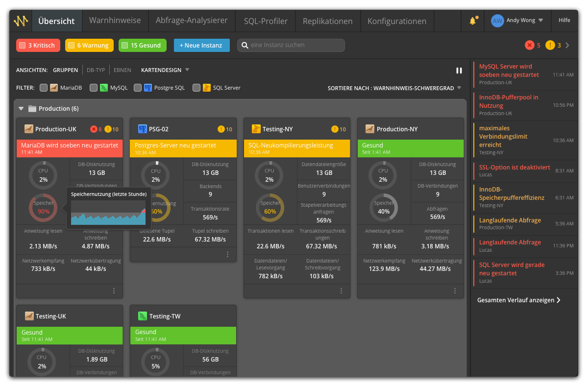Open the Andy Wong user menu arrow
The width and height of the screenshot is (588, 387).
[540, 21]
